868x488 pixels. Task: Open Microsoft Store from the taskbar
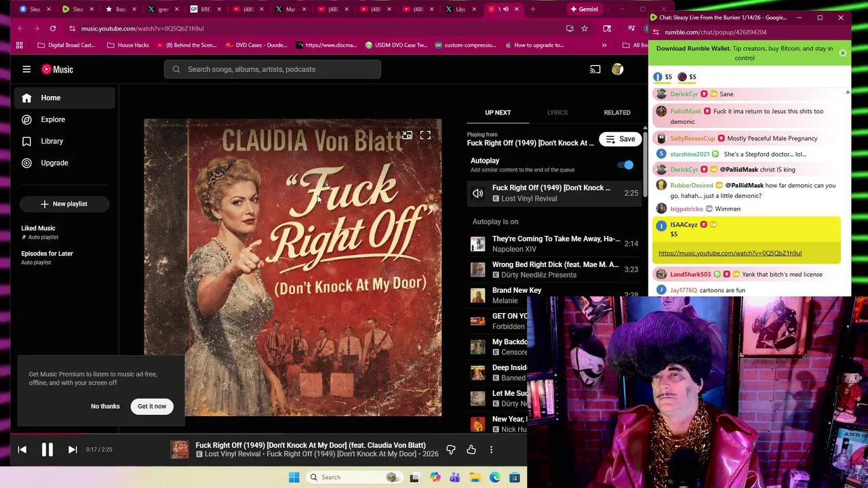(x=515, y=477)
